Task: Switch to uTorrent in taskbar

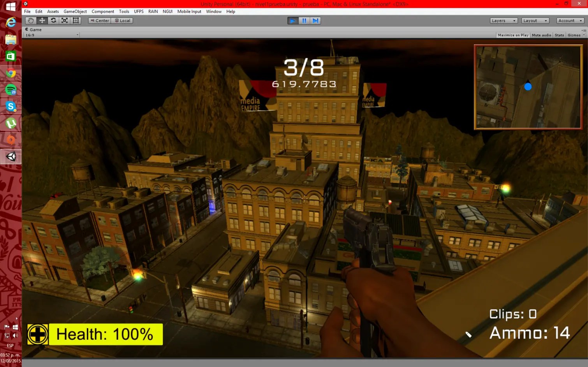Action: coord(11,123)
